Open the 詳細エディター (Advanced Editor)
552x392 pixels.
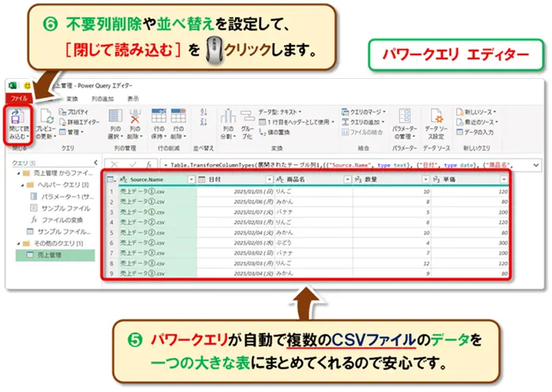(x=79, y=122)
